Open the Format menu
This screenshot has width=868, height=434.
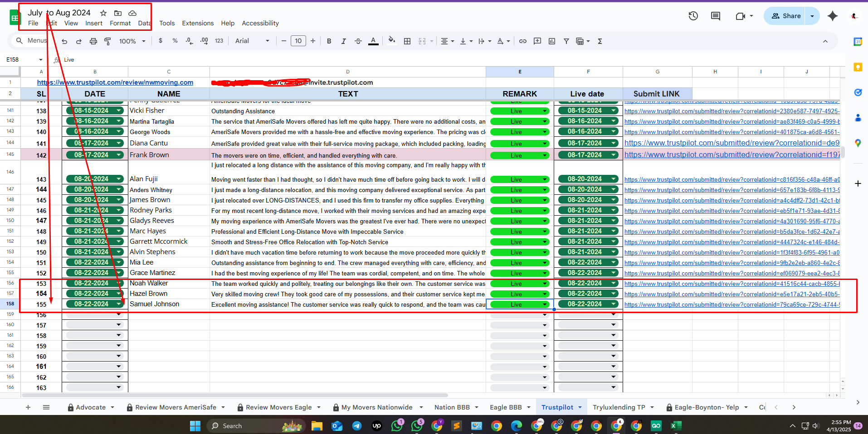click(120, 23)
